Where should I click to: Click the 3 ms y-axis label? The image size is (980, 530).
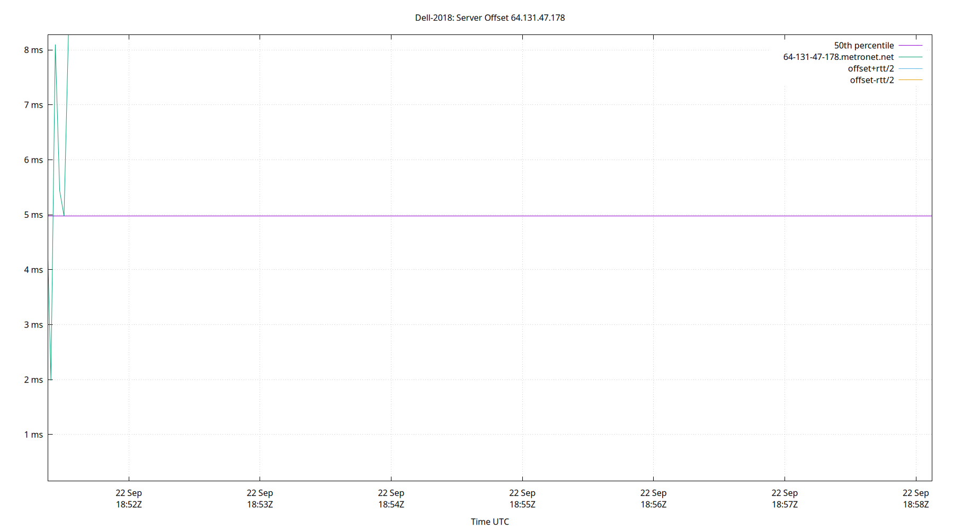[33, 325]
